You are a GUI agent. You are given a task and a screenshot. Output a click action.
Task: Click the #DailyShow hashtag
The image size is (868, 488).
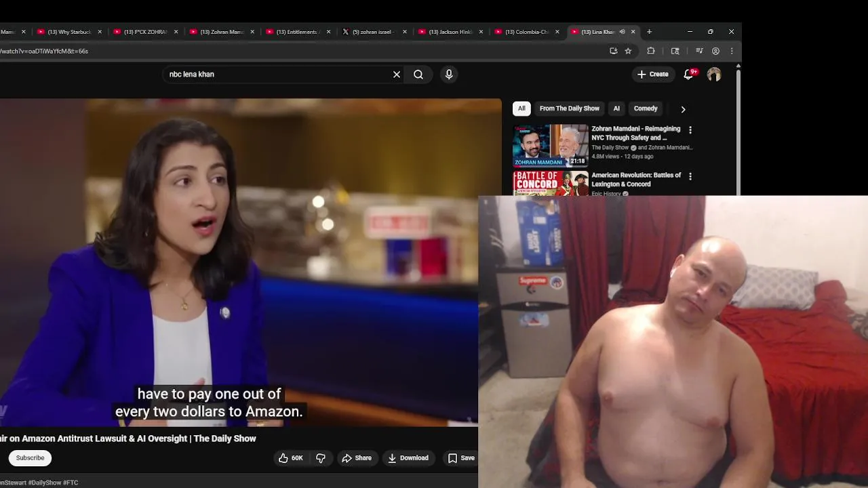pos(44,483)
